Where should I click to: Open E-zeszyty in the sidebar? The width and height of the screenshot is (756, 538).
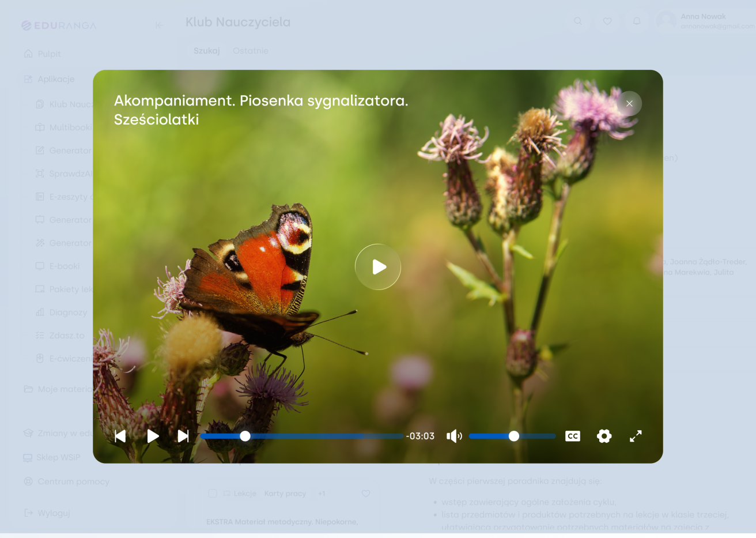(63, 197)
